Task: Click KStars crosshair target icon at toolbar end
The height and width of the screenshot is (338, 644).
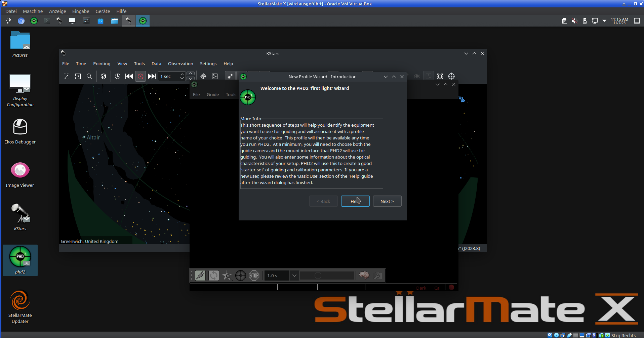Action: (451, 76)
